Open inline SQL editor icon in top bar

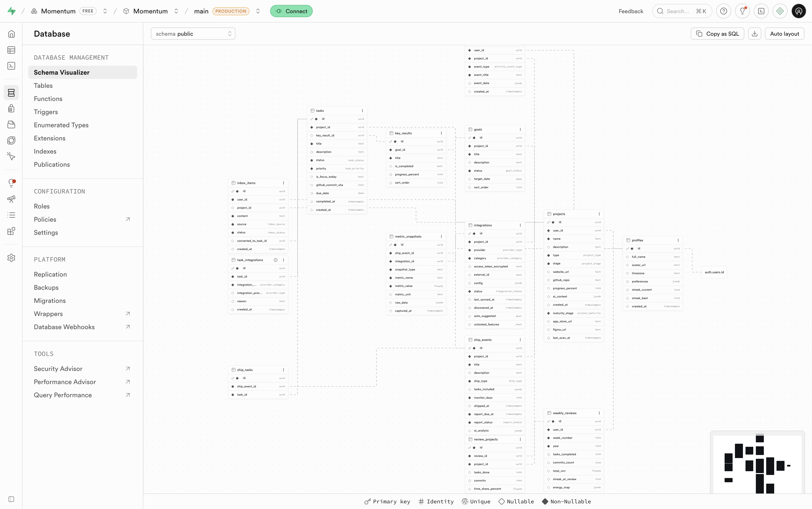point(761,11)
